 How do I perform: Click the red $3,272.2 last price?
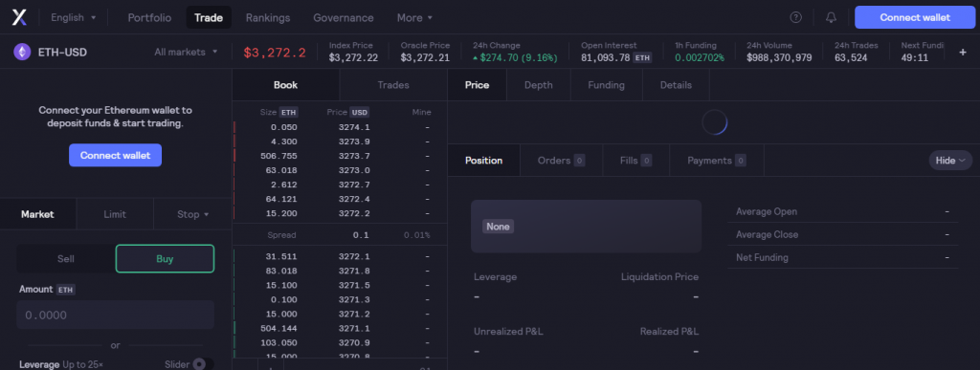[275, 53]
